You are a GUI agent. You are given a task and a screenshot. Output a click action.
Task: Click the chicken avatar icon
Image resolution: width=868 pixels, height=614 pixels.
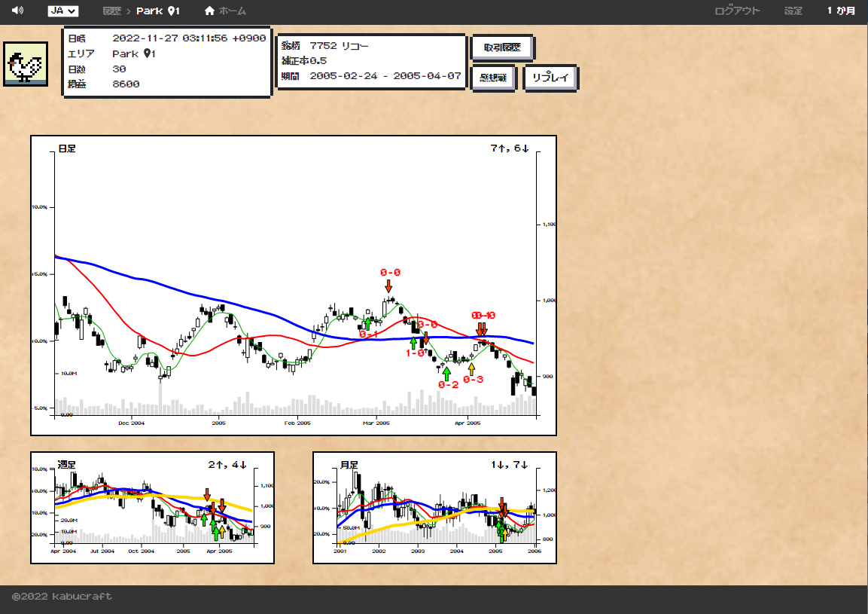[x=26, y=65]
